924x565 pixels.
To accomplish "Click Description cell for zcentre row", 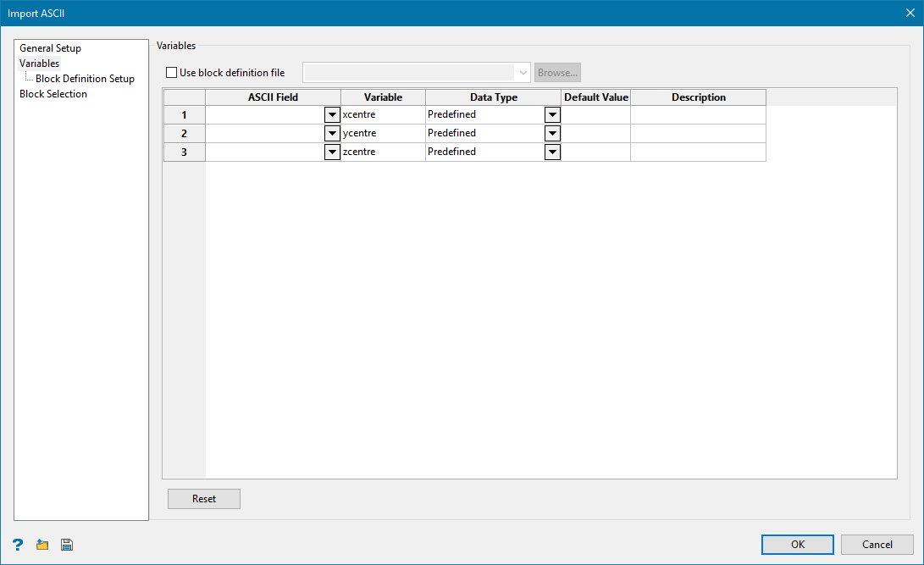I will pos(698,152).
